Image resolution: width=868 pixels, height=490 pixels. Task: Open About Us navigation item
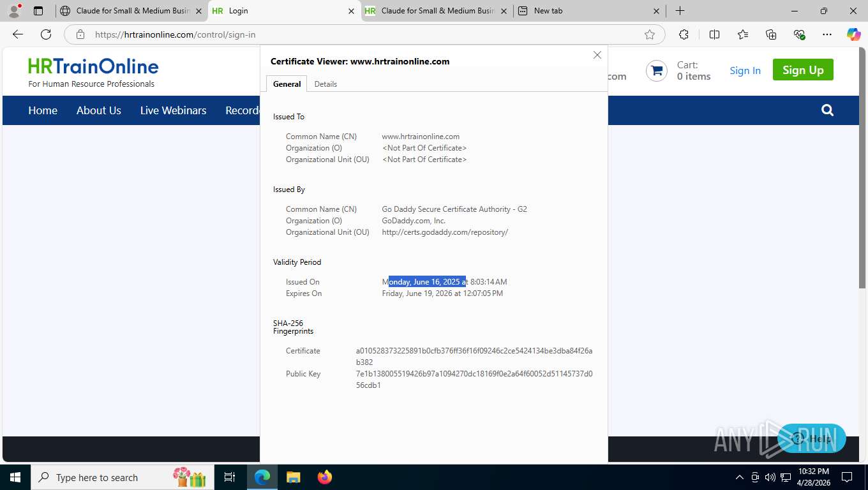99,110
